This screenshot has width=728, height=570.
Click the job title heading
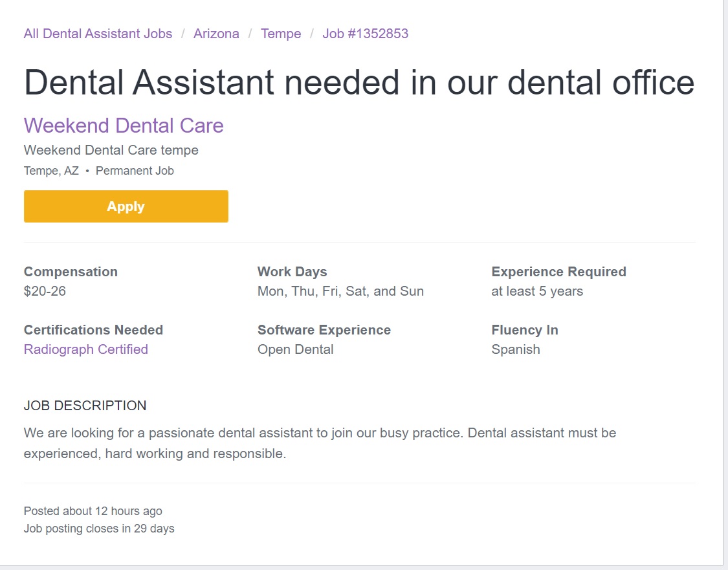coord(359,83)
